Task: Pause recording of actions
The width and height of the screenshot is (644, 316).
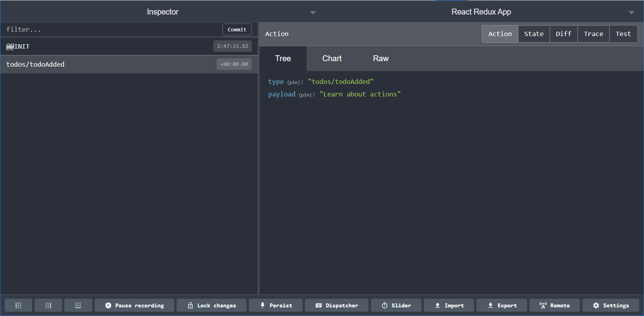Action: tap(134, 305)
